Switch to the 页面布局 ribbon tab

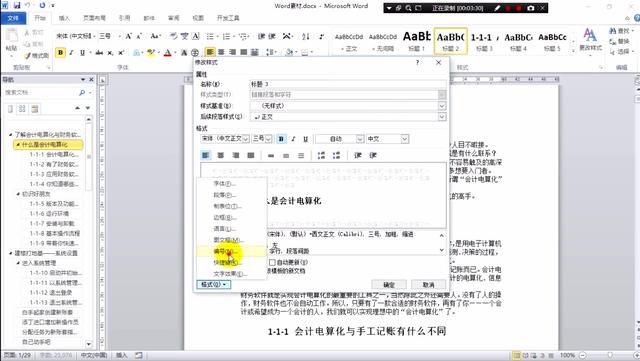(x=94, y=18)
